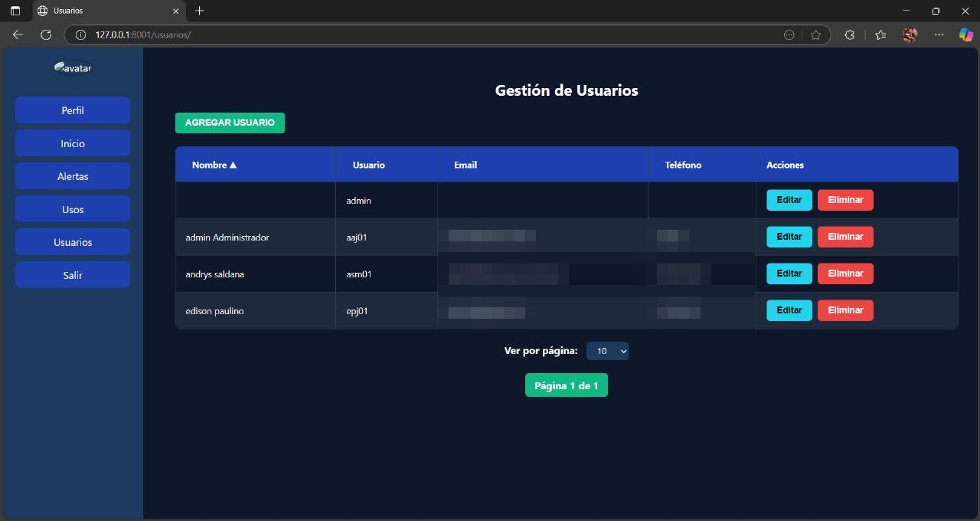Screen dimensions: 980x521
Task: Open the favorites list icon
Action: click(x=880, y=34)
